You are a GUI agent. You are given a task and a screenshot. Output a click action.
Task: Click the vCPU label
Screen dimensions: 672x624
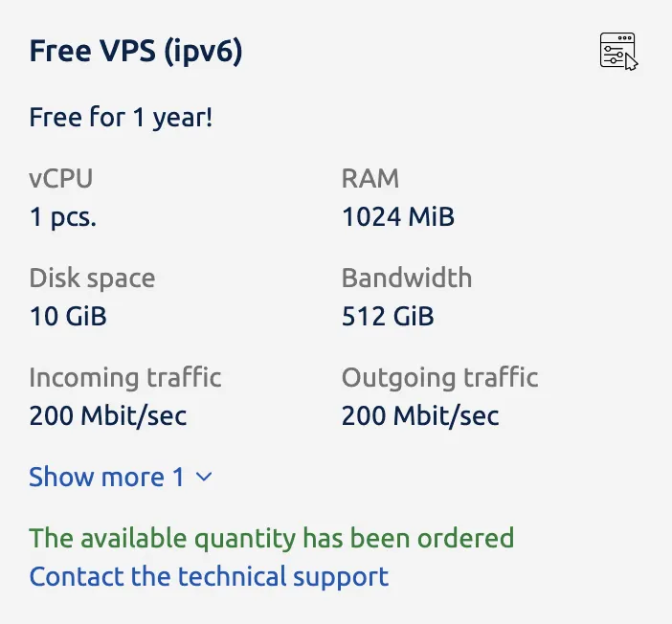tap(61, 178)
